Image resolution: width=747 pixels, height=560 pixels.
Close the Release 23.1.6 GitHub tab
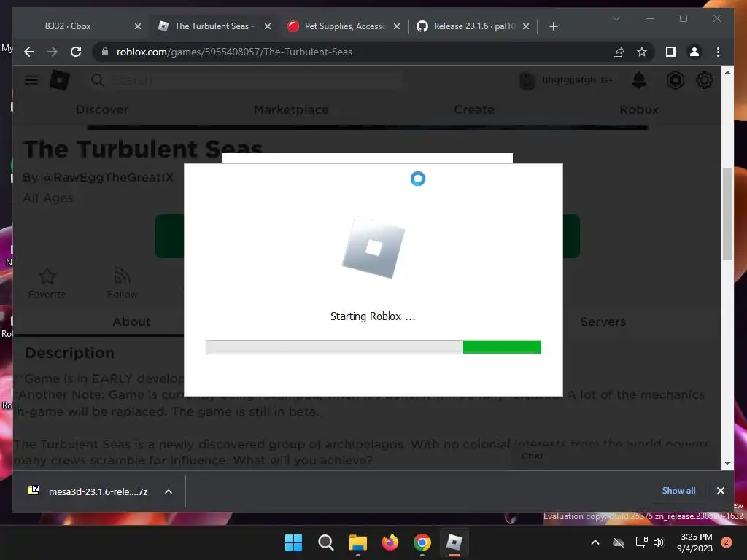(x=526, y=26)
